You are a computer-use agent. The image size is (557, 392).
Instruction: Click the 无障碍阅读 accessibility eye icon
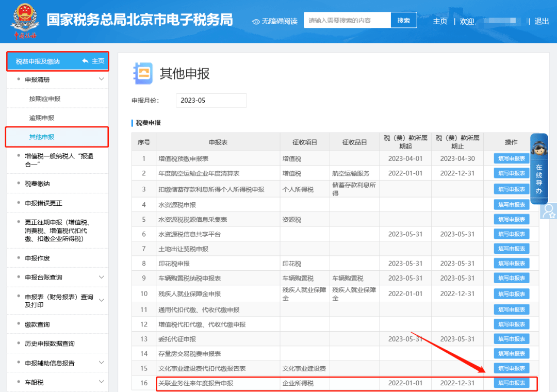[254, 21]
